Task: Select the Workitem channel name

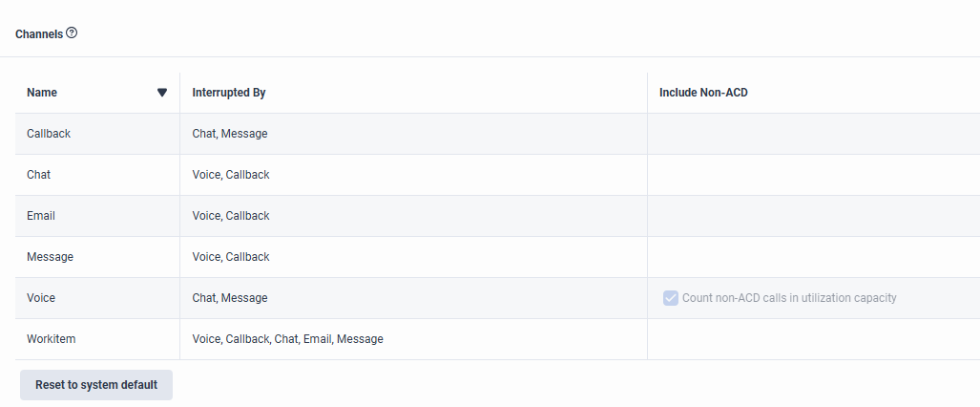Action: tap(51, 339)
